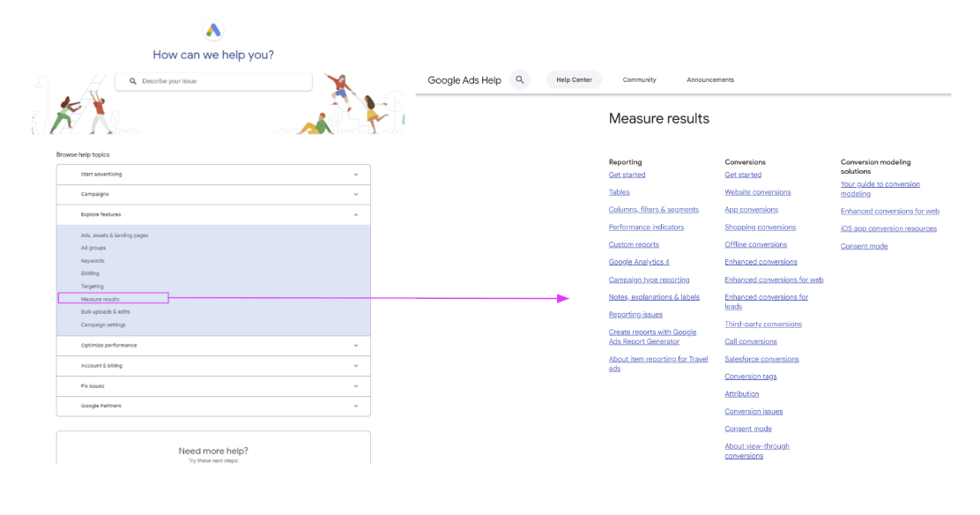Click the magnifier icon in the Describe your issue box
Screen dimensions: 980x515
132,81
